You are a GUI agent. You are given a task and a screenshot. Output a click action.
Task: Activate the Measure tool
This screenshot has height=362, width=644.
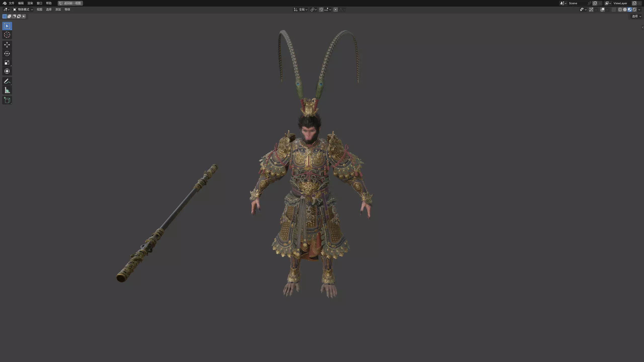pyautogui.click(x=7, y=90)
